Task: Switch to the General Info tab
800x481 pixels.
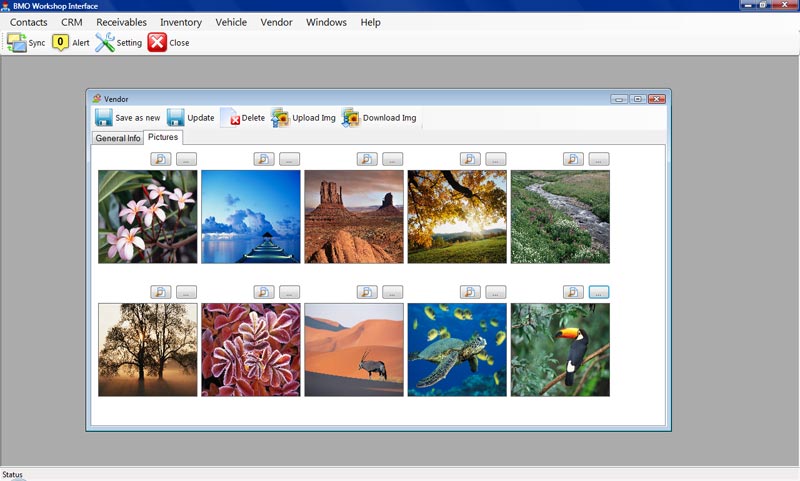Action: pyautogui.click(x=118, y=138)
